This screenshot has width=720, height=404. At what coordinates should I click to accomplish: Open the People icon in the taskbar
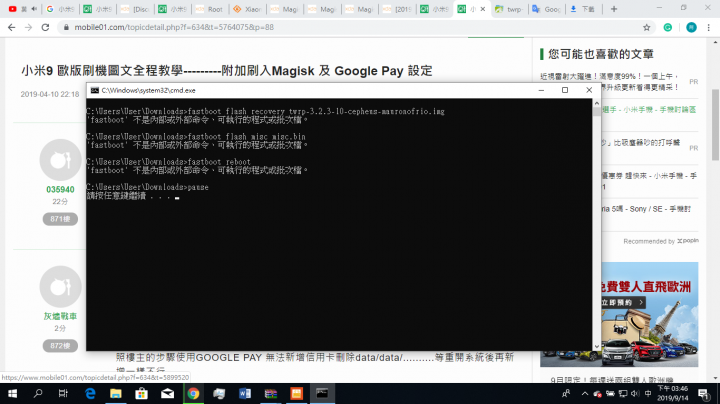pos(567,393)
